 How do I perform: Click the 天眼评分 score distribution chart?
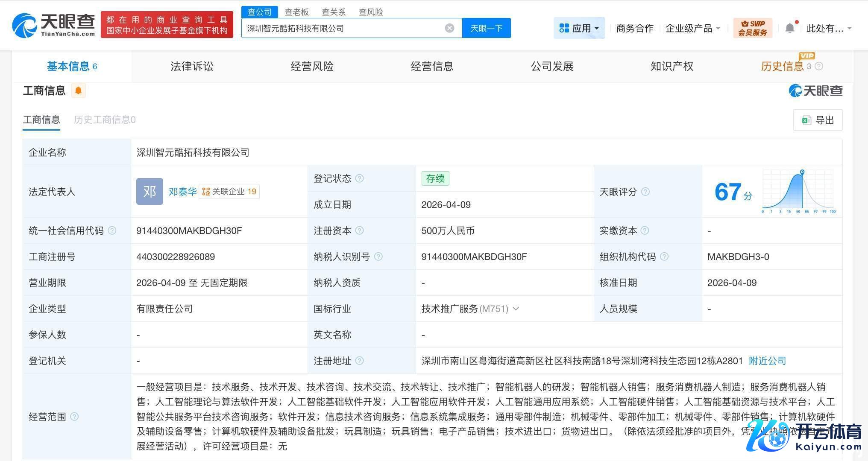tap(798, 191)
